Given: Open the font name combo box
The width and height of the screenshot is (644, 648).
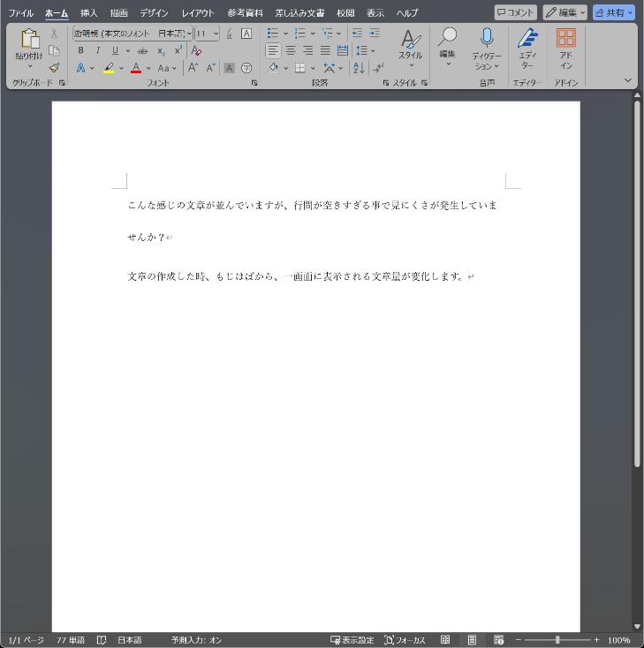Looking at the screenshot, I should (x=133, y=34).
